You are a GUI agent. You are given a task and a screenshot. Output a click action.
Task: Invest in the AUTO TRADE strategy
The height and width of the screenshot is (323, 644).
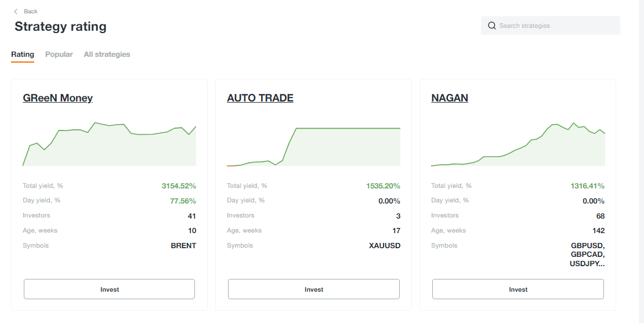click(314, 289)
